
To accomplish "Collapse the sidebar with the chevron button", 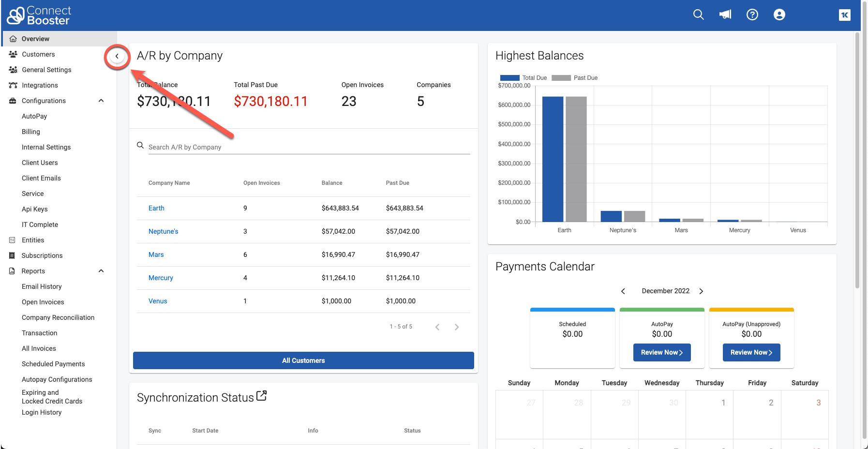I will [117, 56].
